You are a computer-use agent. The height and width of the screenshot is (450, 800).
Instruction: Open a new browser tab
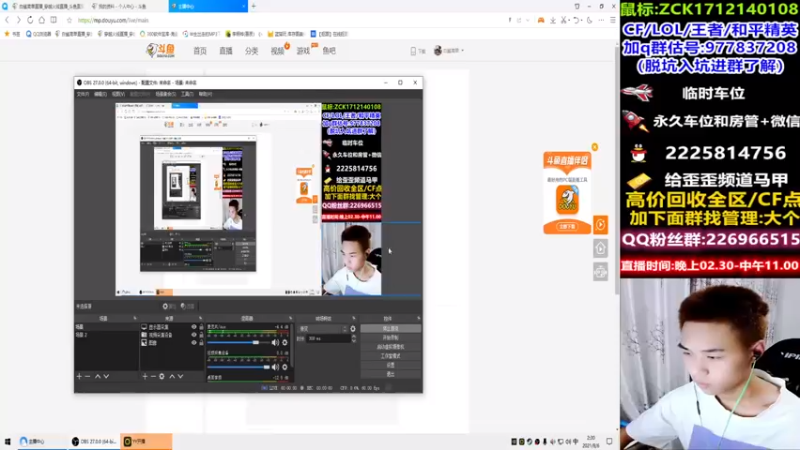254,6
